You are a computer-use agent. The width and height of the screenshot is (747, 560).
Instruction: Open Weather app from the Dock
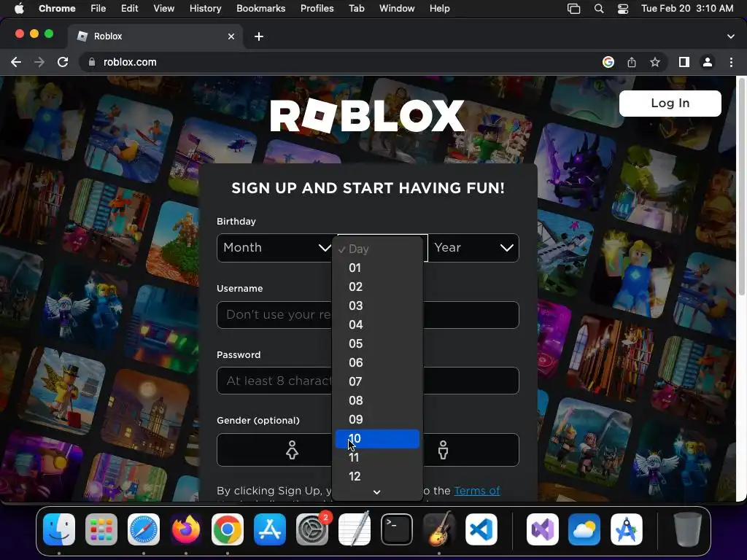[x=584, y=529]
